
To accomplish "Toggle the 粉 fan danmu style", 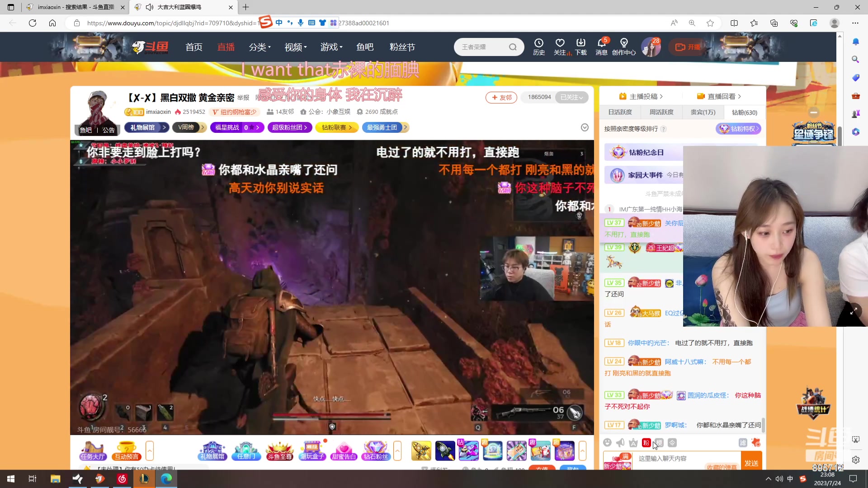I will [x=646, y=443].
